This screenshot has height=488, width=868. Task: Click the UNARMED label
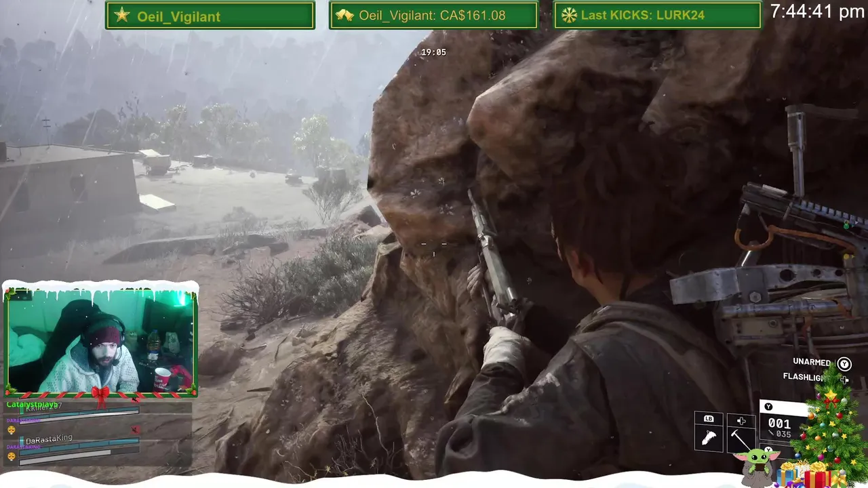(812, 362)
